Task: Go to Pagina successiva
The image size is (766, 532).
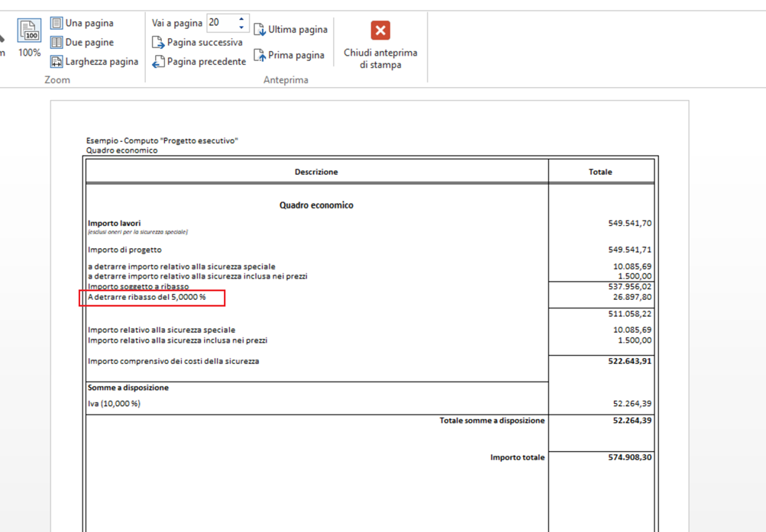Action: (x=197, y=43)
